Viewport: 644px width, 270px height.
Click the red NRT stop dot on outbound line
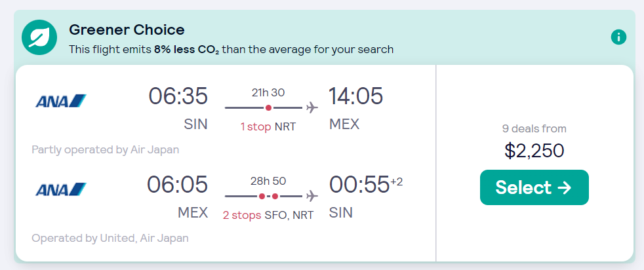point(268,107)
